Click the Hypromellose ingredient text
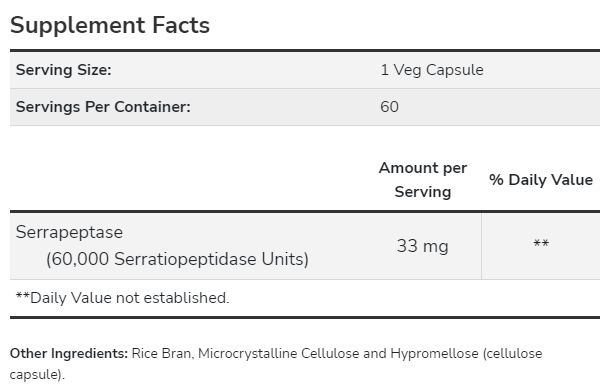 [434, 354]
